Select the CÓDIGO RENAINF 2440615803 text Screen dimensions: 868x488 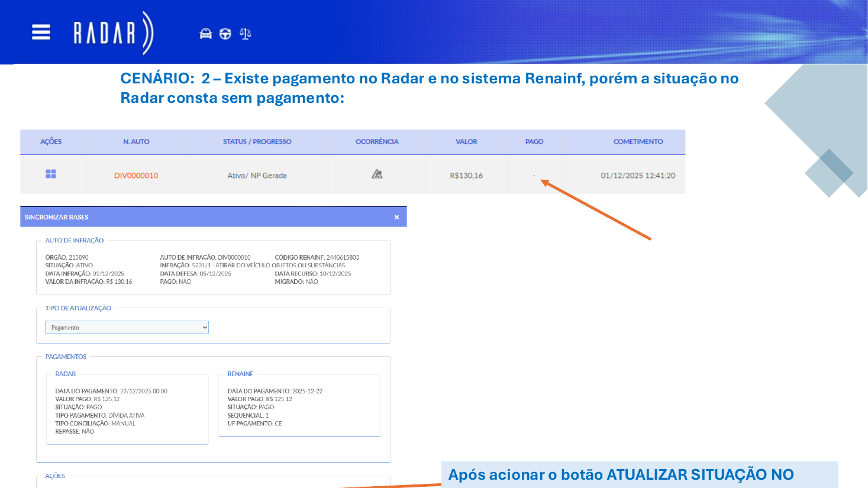tap(317, 257)
